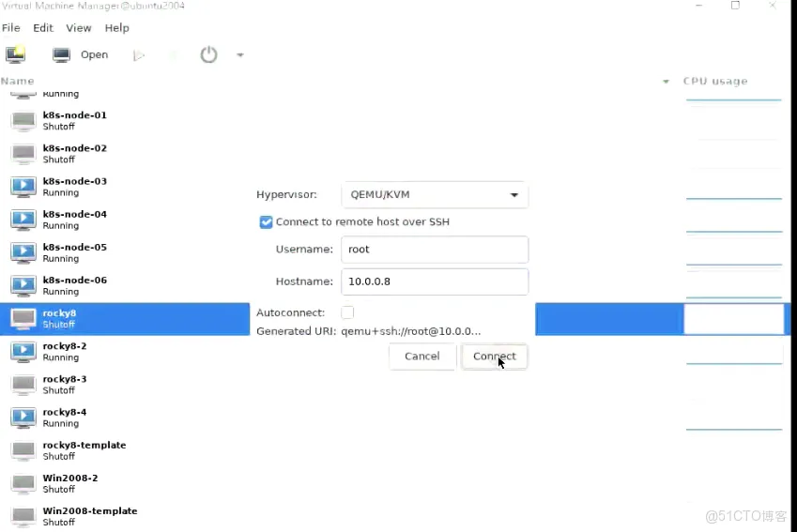Viewport: 797px width, 532px height.
Task: Select the rocky8-3 name text
Action: (65, 380)
